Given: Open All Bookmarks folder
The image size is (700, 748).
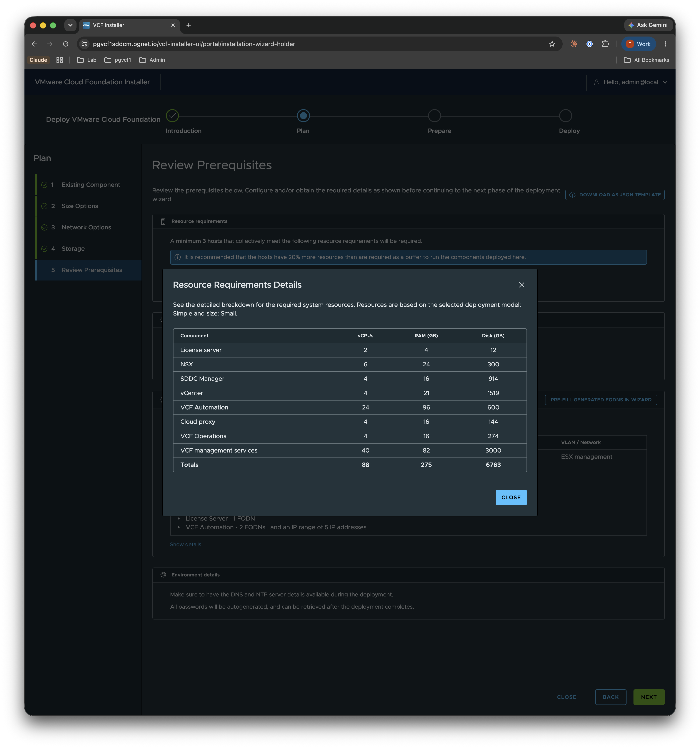Looking at the screenshot, I should coord(646,60).
